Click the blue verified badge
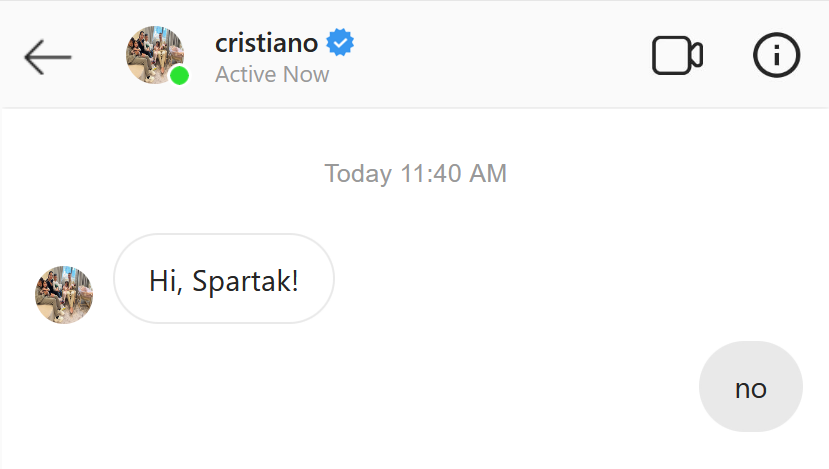Image resolution: width=829 pixels, height=469 pixels. point(341,43)
